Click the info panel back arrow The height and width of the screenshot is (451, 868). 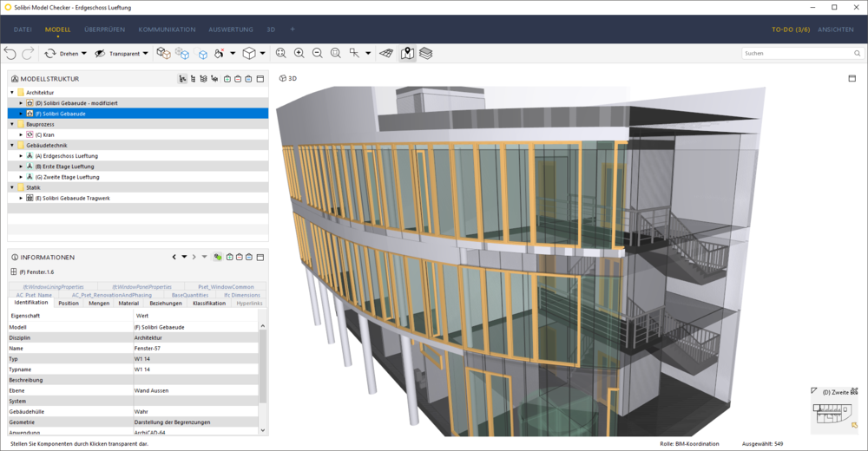[174, 258]
